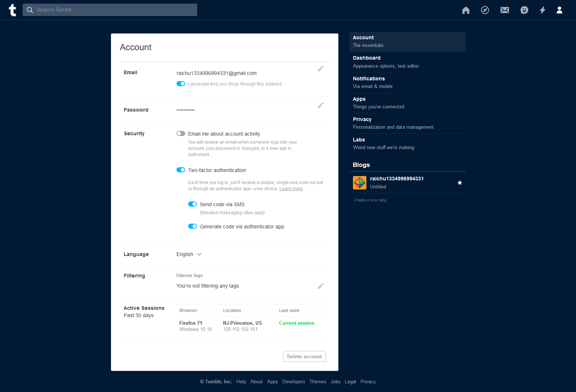Click the raichu1334996994331 blog avatar

point(359,183)
